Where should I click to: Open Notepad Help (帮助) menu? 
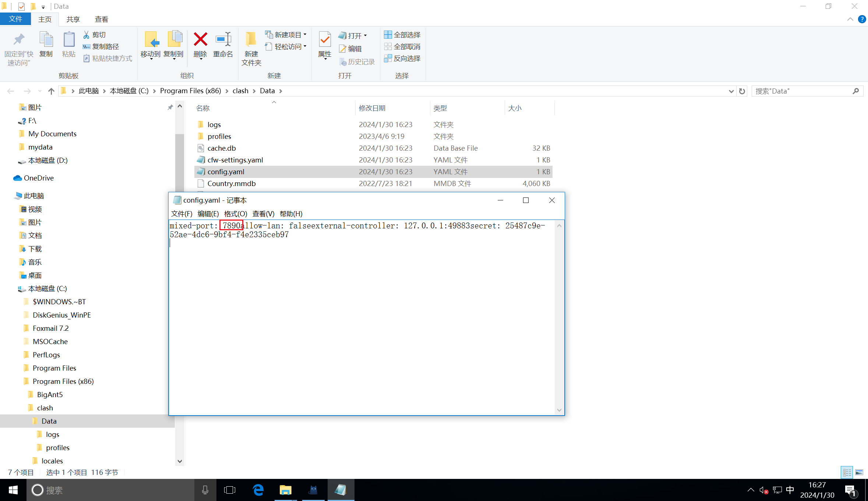(291, 214)
